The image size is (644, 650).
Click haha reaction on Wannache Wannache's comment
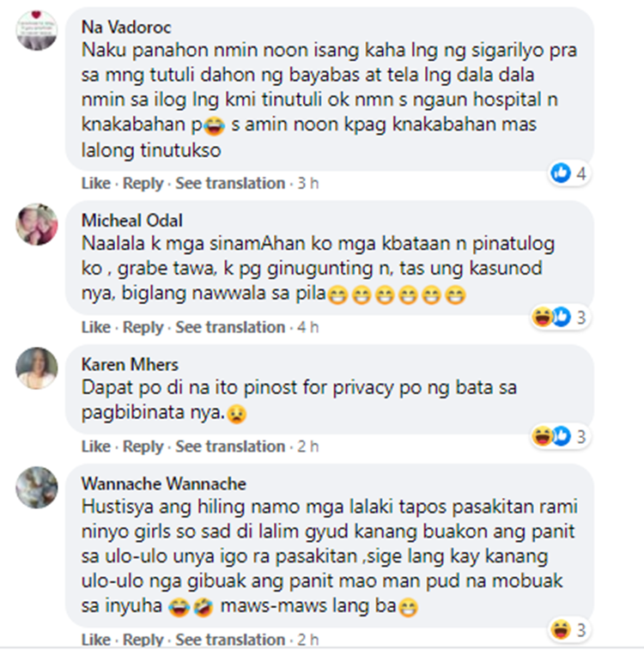pos(561,629)
